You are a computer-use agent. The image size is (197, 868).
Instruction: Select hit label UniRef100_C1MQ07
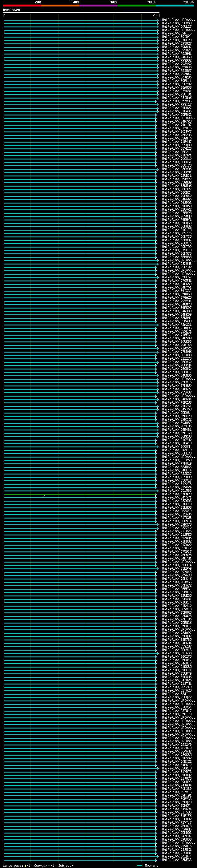pyautogui.click(x=176, y=108)
